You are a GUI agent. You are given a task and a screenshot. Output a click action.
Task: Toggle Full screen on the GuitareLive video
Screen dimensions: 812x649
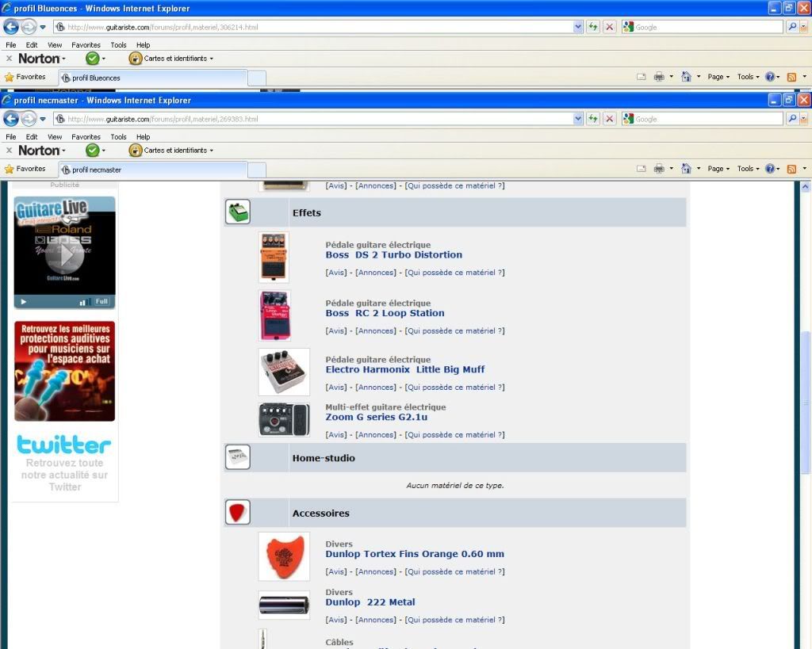point(101,302)
